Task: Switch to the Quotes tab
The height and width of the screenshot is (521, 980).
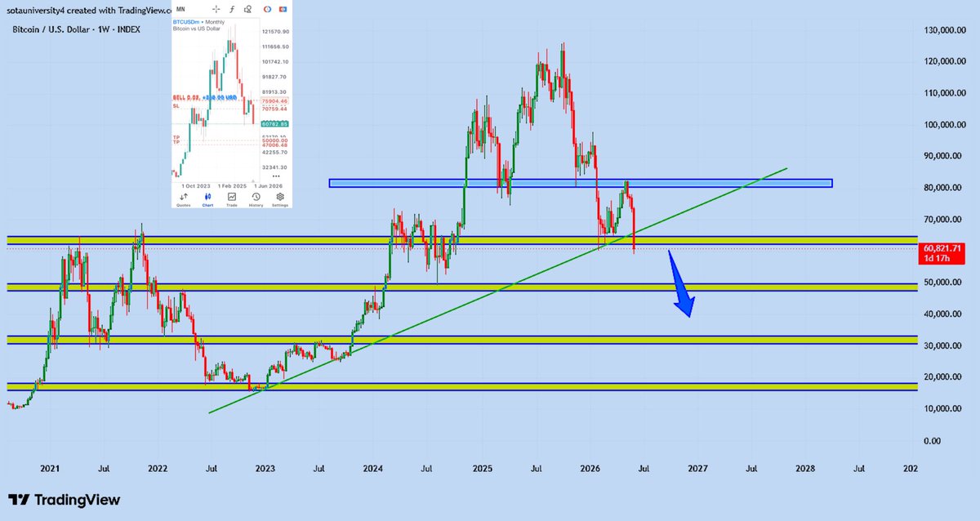Action: tap(183, 200)
